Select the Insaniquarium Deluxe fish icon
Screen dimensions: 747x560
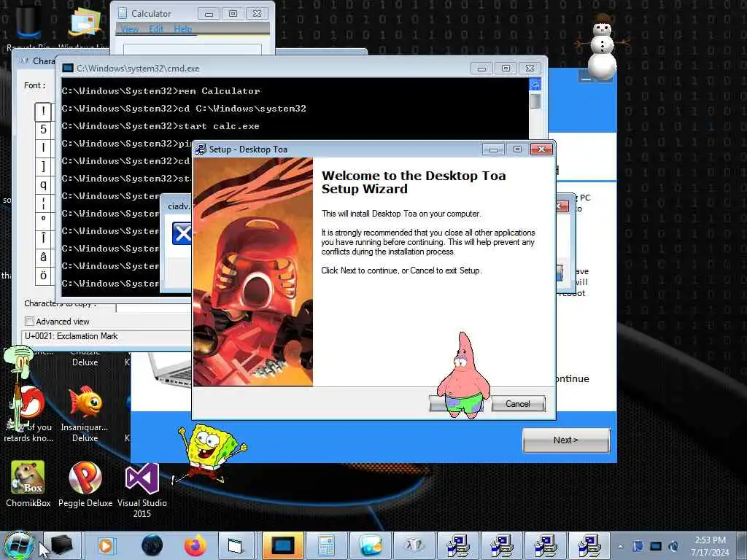(x=85, y=413)
